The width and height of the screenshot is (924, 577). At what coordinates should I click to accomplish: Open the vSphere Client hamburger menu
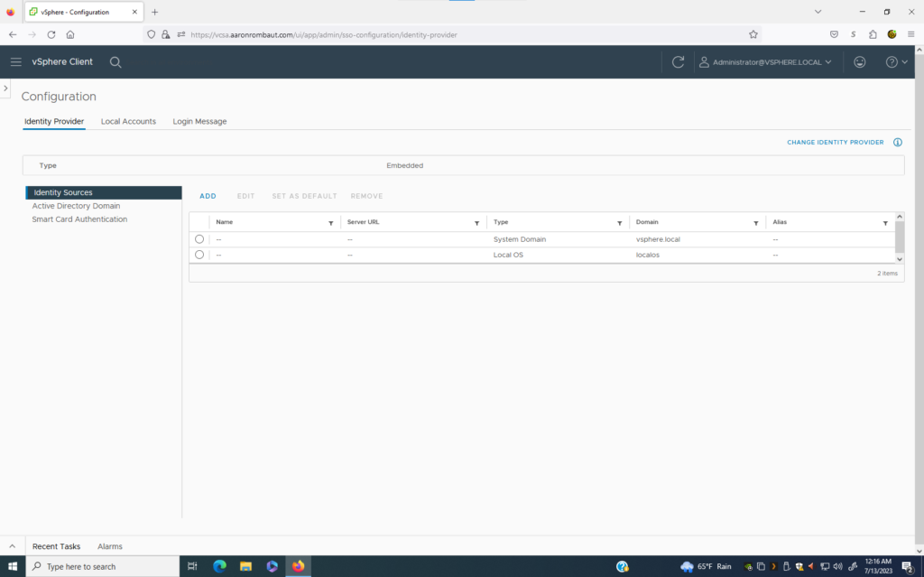[x=15, y=61]
